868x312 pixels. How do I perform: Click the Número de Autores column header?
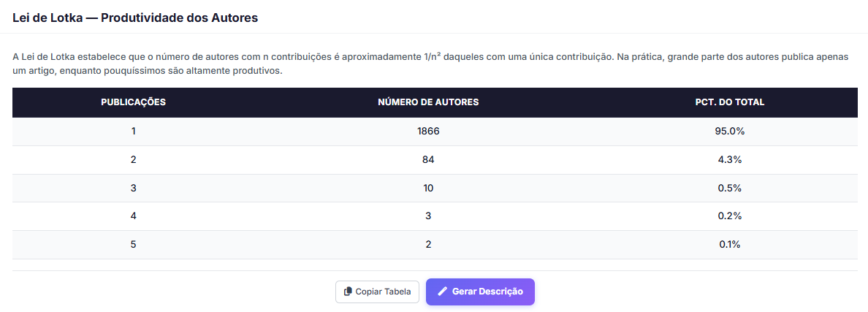(x=428, y=102)
